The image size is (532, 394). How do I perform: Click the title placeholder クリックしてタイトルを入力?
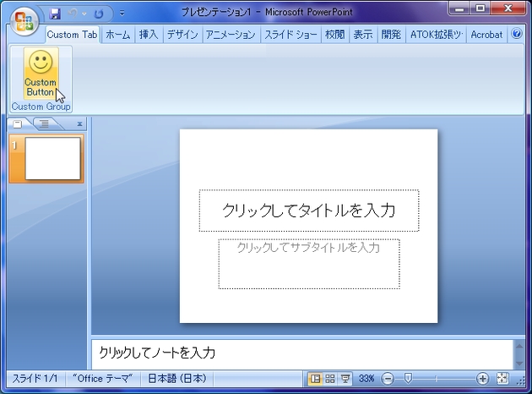tap(309, 211)
